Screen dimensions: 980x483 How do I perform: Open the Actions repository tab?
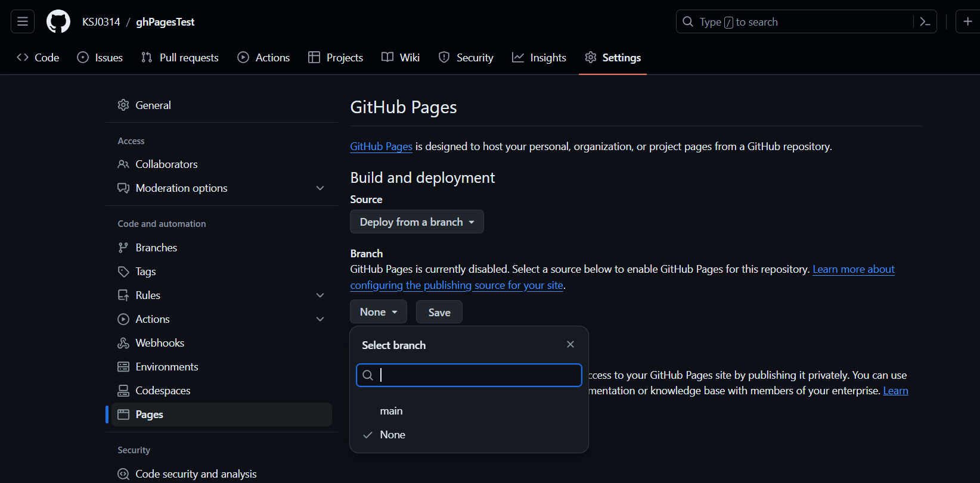(263, 58)
